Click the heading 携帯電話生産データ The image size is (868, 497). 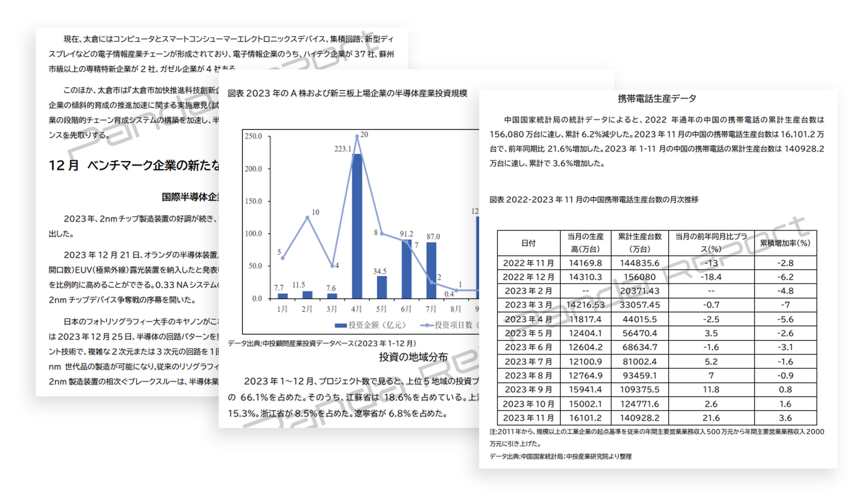[657, 99]
